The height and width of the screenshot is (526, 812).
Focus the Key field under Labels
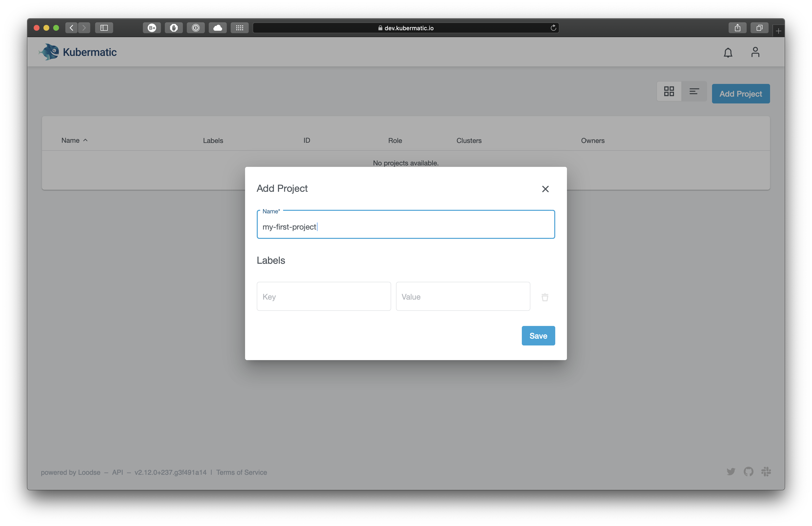pyautogui.click(x=323, y=296)
